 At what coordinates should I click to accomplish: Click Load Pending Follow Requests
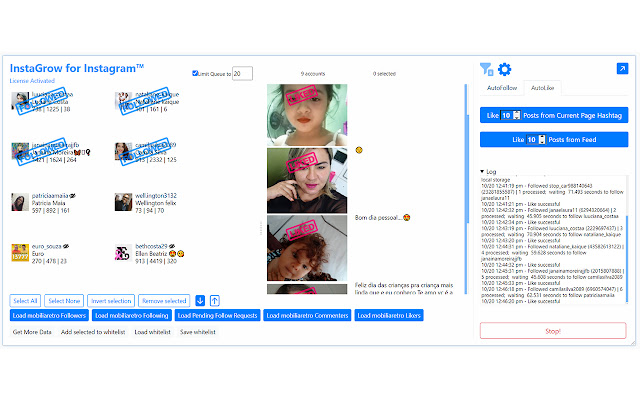click(x=218, y=316)
